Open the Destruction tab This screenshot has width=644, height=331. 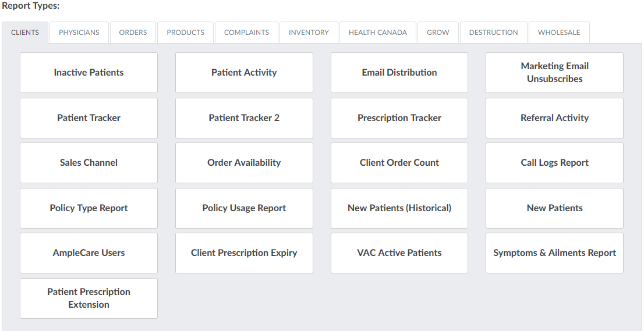[493, 33]
